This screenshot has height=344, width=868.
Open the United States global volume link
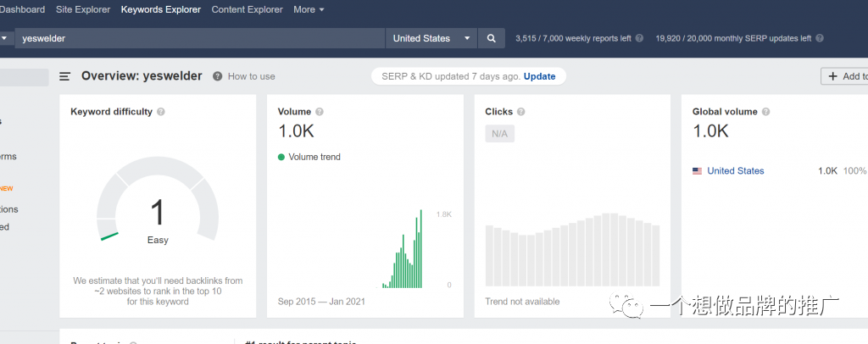(735, 171)
